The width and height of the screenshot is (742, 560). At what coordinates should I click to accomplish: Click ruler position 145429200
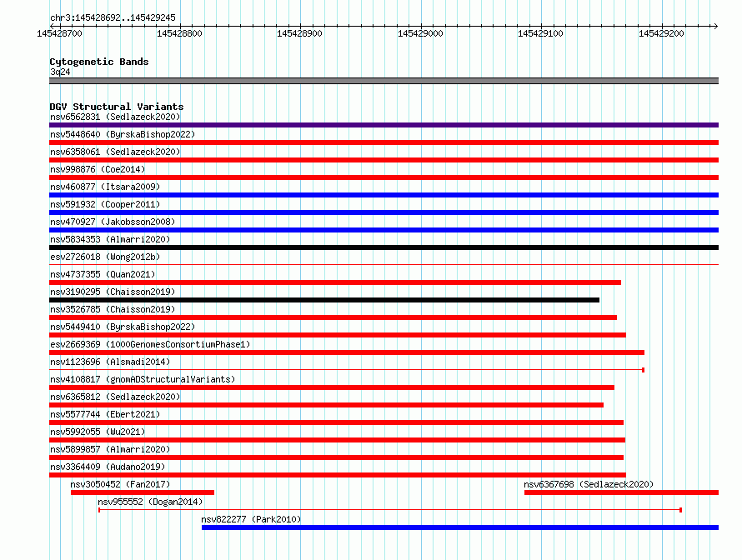pos(661,33)
